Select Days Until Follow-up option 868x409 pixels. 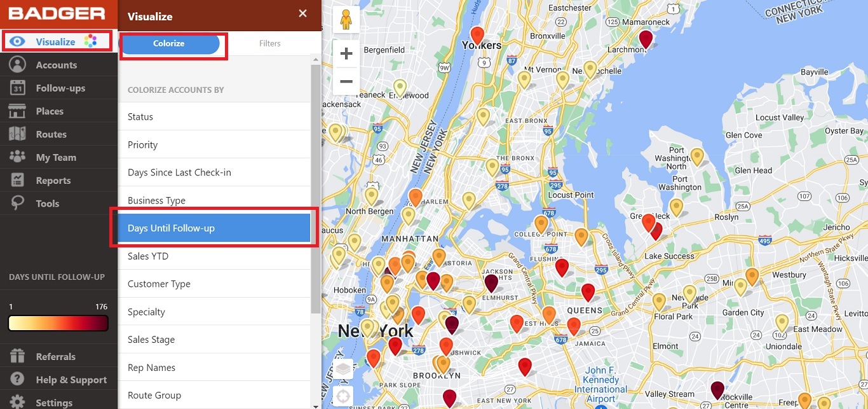tap(214, 228)
